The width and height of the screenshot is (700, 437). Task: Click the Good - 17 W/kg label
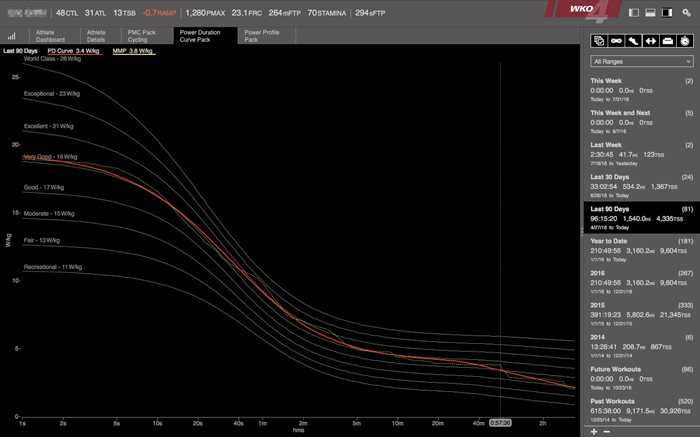coord(44,187)
